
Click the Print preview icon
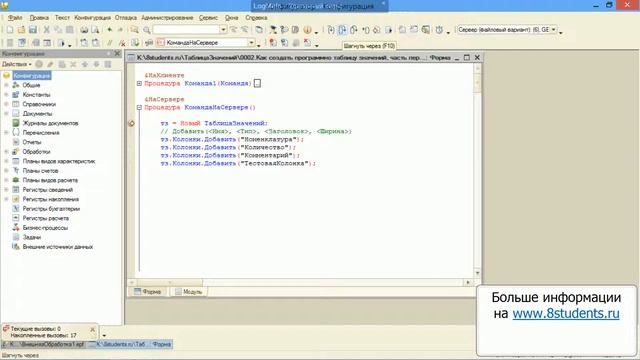(95, 30)
